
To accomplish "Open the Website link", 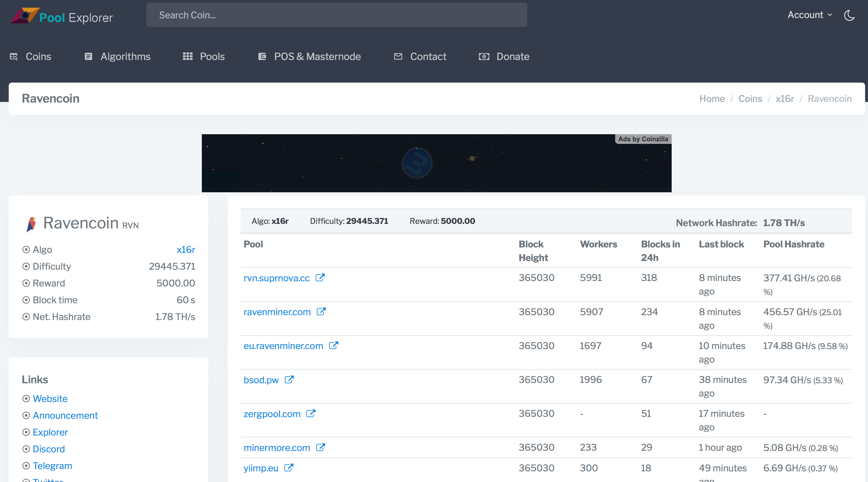I will (x=50, y=398).
